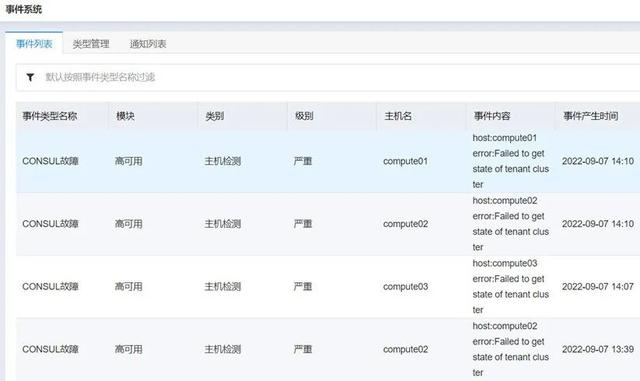This screenshot has width=640, height=381.
Task: Click timestamp 2022-09-07 13:39
Action: pyautogui.click(x=598, y=349)
